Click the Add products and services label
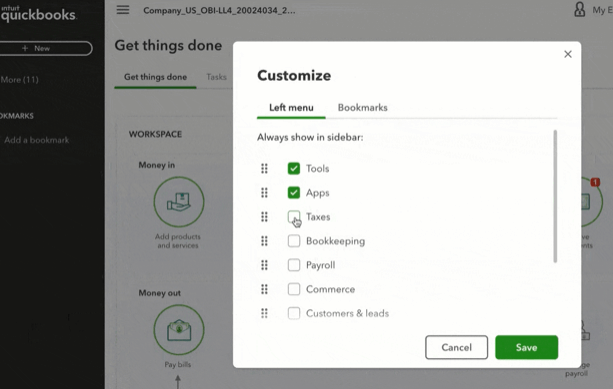613x389 pixels. 178,241
